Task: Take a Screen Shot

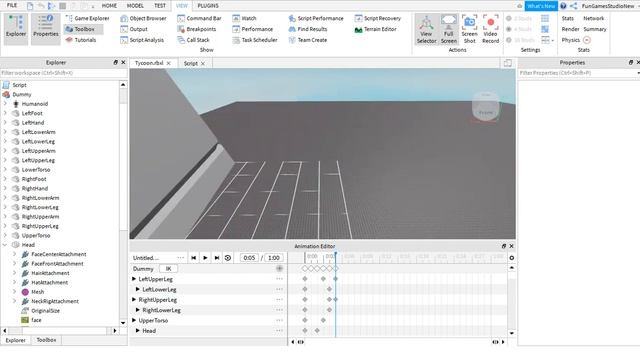Action: 469,29
